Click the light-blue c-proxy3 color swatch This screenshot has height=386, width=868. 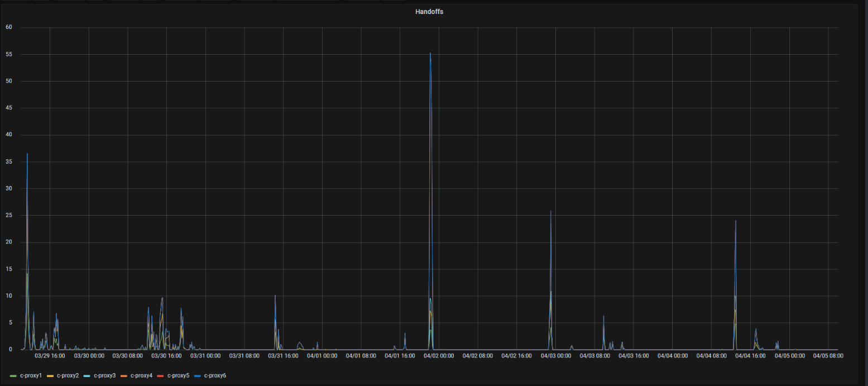pyautogui.click(x=87, y=376)
